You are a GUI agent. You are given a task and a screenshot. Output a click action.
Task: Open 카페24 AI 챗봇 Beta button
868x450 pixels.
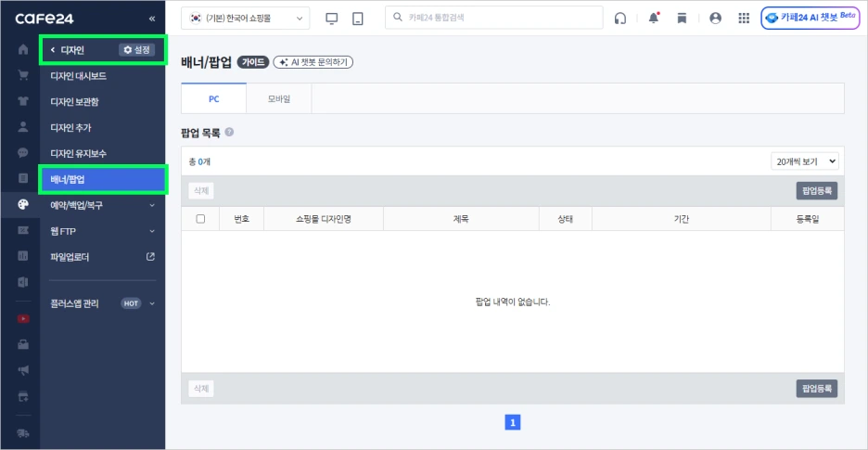click(x=811, y=18)
